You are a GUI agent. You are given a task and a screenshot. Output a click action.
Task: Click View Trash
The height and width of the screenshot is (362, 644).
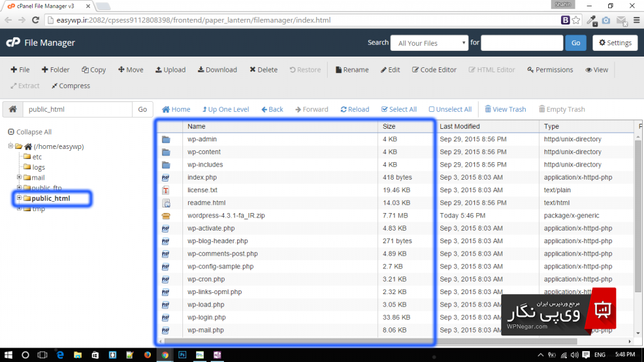coord(505,109)
